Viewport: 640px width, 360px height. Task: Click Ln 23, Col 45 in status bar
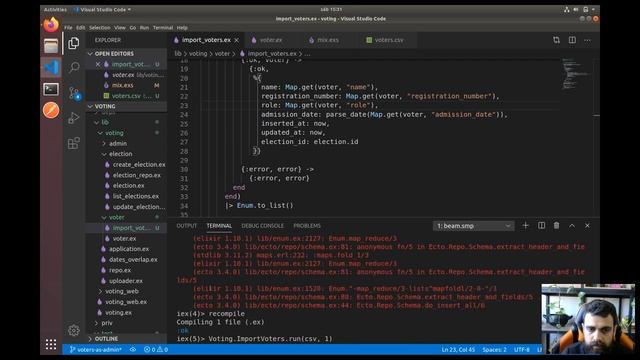pyautogui.click(x=458, y=349)
